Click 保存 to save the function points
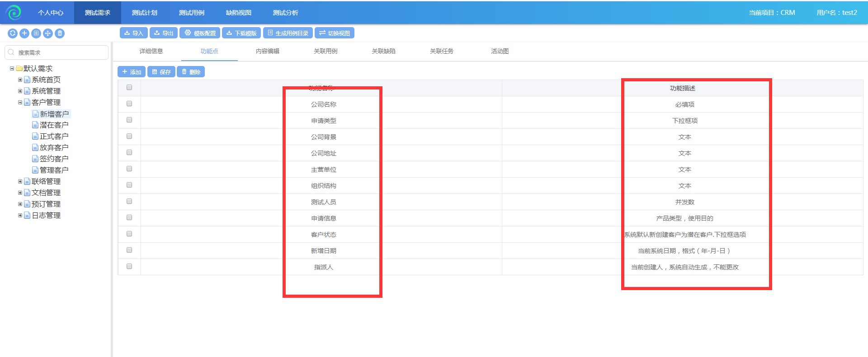 pyautogui.click(x=161, y=72)
